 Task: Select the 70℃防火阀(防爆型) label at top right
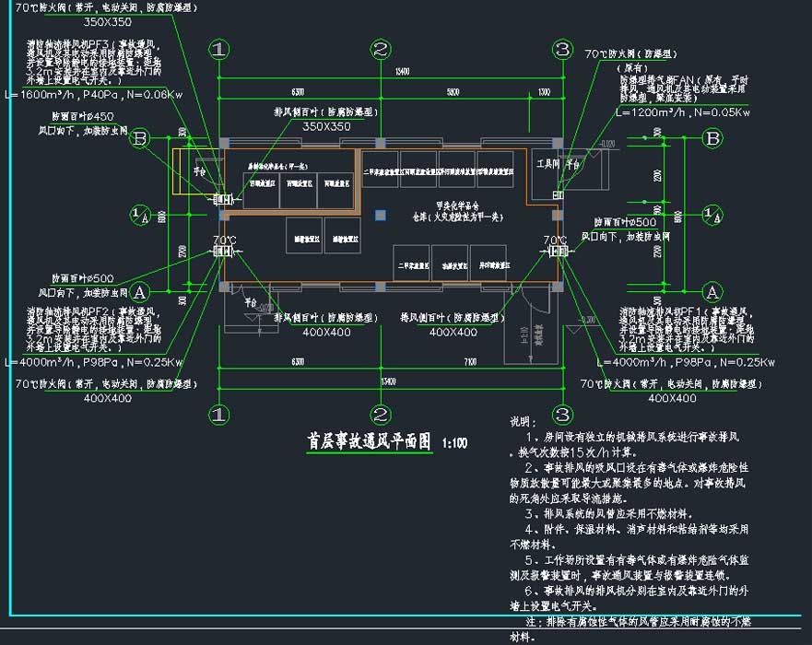click(630, 53)
